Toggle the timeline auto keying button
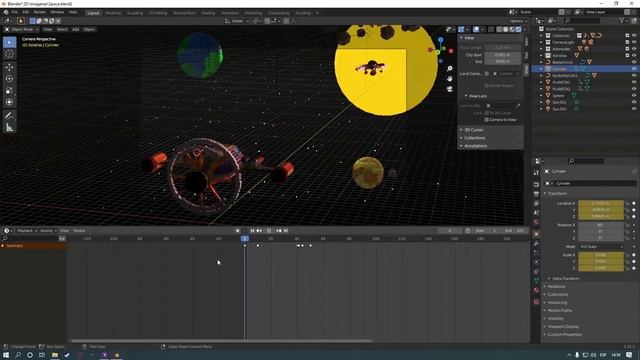 (x=238, y=231)
